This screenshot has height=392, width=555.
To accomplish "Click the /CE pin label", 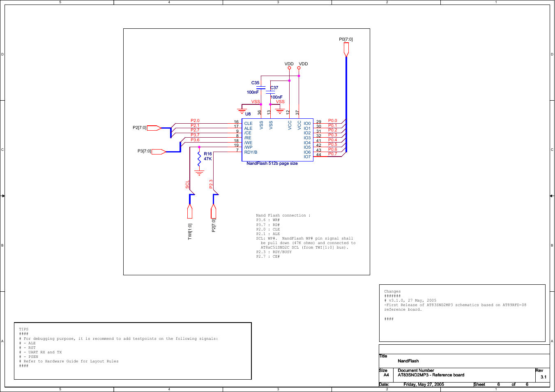I will 248,133.
